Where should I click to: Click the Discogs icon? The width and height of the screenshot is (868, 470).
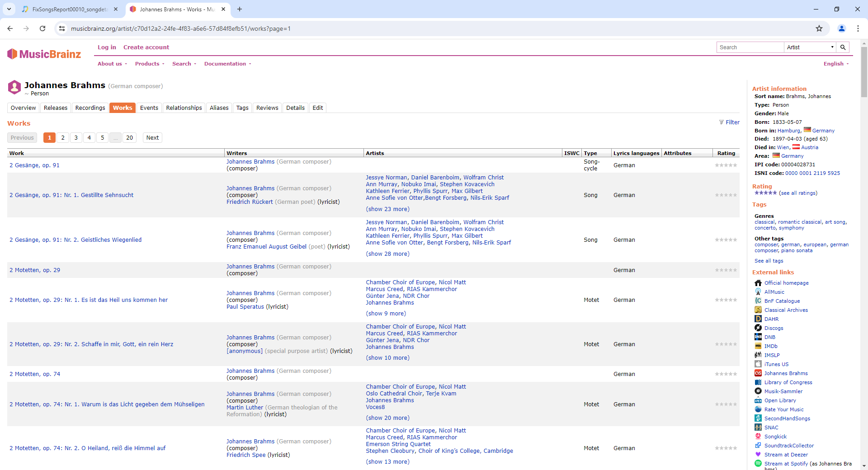coord(758,328)
